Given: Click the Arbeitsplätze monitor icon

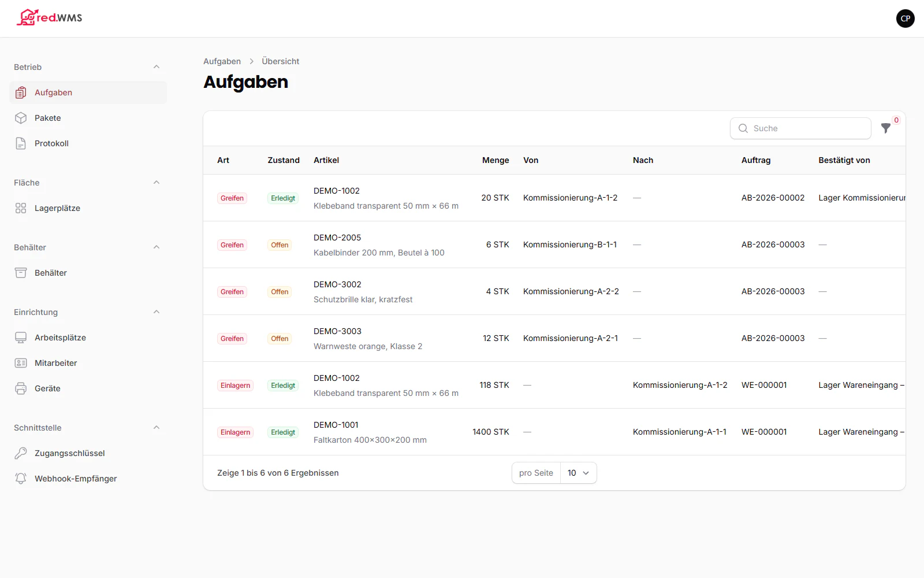Looking at the screenshot, I should [x=21, y=338].
